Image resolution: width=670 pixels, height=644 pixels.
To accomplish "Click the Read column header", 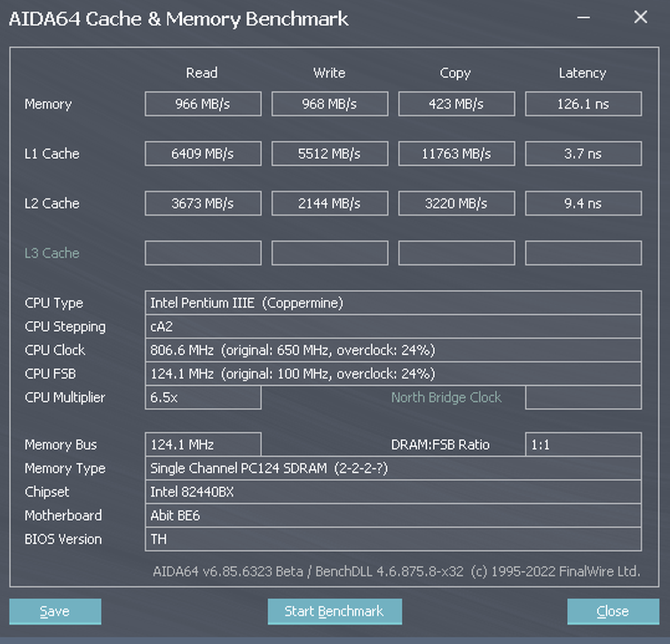I will pos(201,73).
